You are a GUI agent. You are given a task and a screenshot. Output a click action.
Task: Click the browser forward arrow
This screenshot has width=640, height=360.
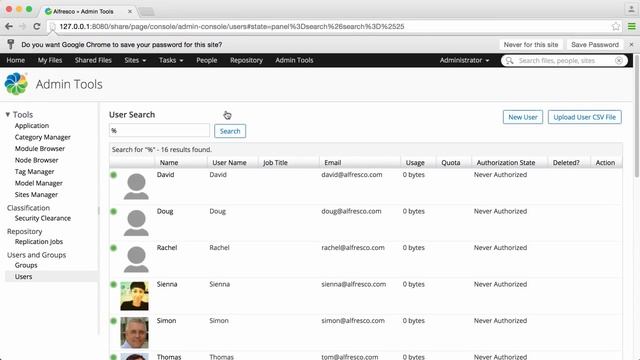pos(22,27)
